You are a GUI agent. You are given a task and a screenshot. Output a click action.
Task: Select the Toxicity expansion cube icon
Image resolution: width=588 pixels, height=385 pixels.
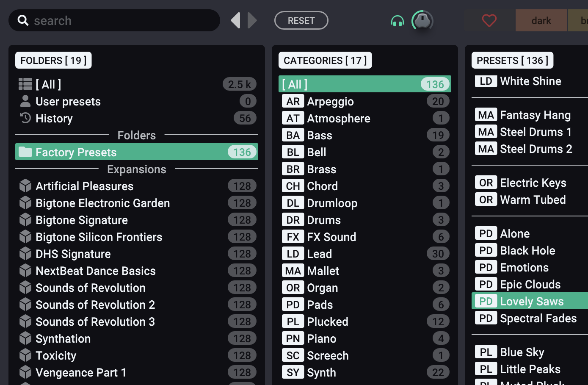[x=25, y=355]
